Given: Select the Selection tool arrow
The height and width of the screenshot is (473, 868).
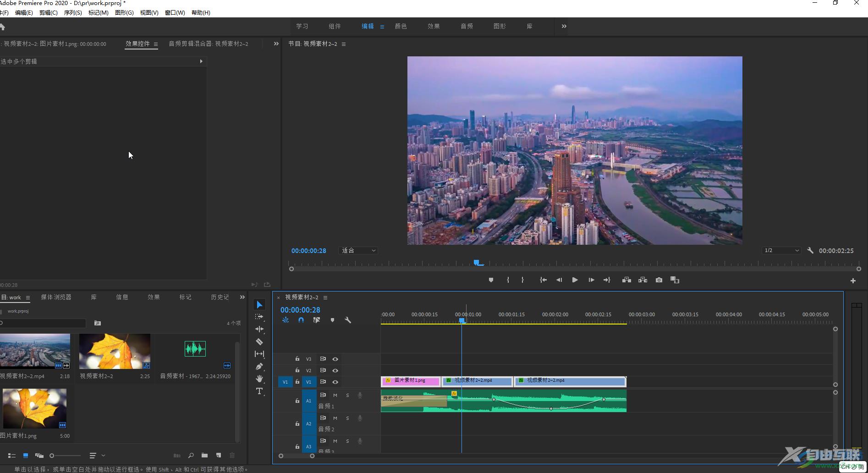Looking at the screenshot, I should (x=259, y=305).
